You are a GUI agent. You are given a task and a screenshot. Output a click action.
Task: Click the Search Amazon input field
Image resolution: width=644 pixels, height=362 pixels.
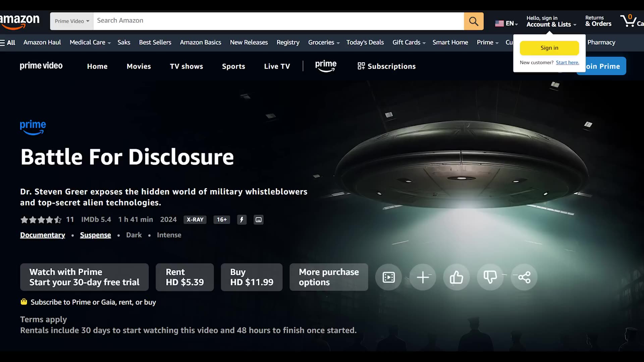coord(268,21)
